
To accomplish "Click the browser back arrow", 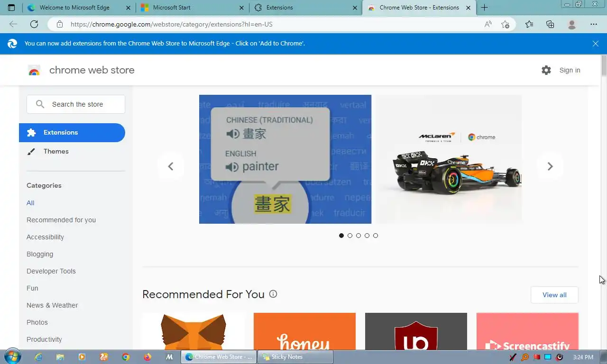I will [13, 24].
